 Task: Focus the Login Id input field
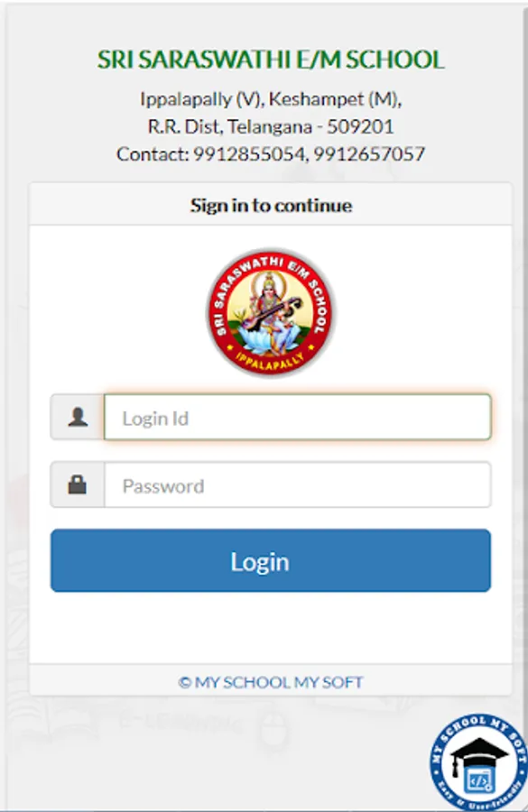click(298, 418)
